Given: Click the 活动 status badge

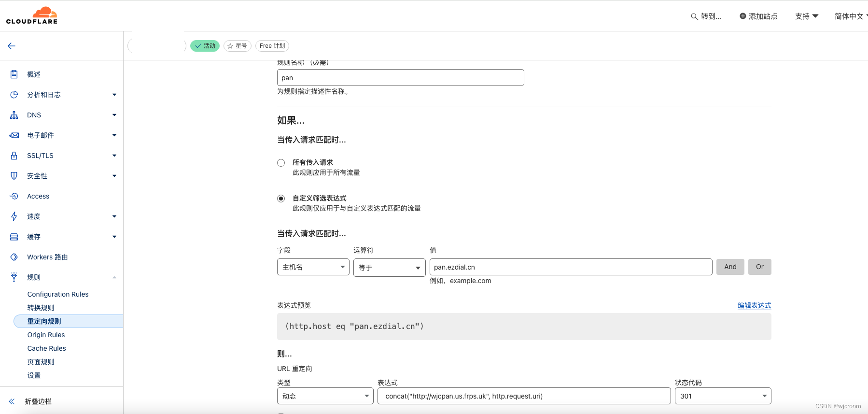Looking at the screenshot, I should click(x=205, y=46).
